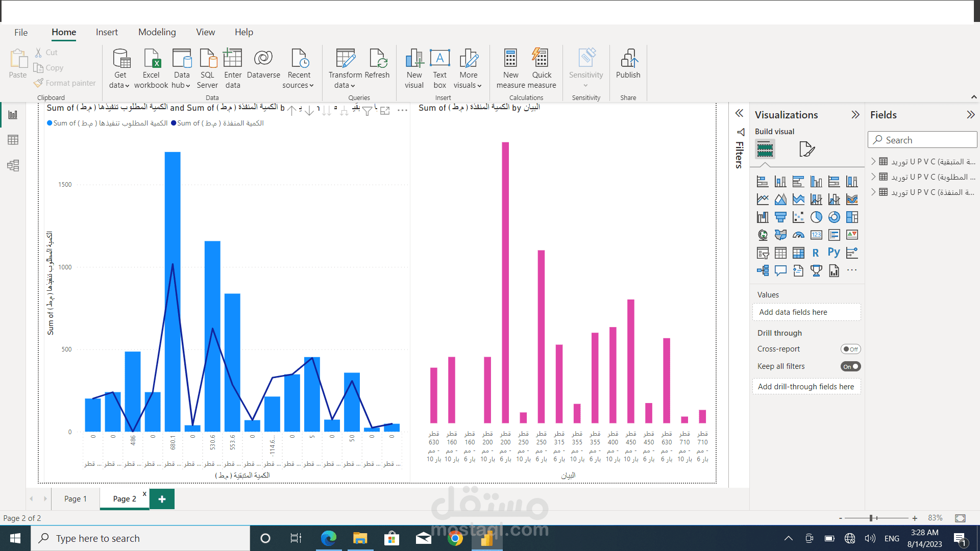Click the Windows Start button
980x551 pixels.
(x=15, y=538)
